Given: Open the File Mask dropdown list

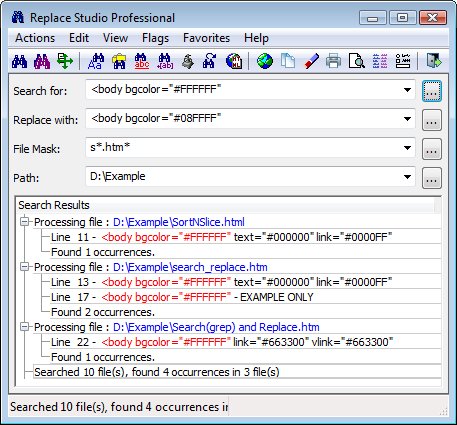Looking at the screenshot, I should (407, 148).
